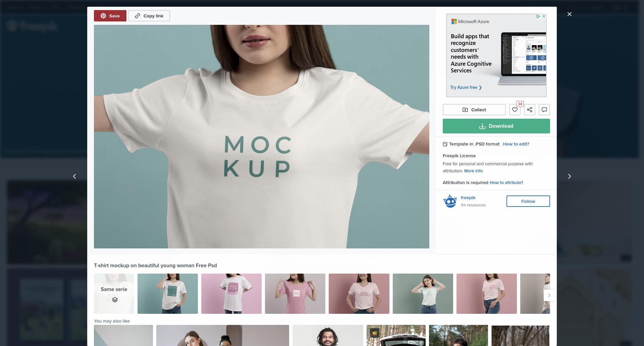Save image to Pinterest
Viewport: 644px width, 346px height.
pyautogui.click(x=110, y=16)
